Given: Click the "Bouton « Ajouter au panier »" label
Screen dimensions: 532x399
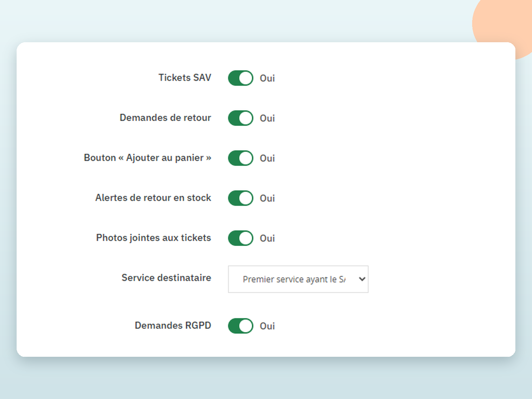Looking at the screenshot, I should click(x=147, y=158).
